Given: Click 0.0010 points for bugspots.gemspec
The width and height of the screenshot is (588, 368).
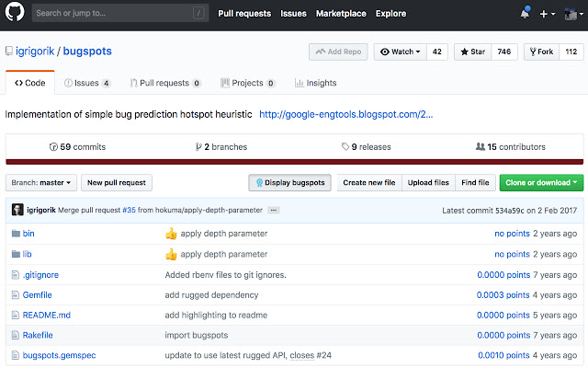Looking at the screenshot, I should point(503,355).
